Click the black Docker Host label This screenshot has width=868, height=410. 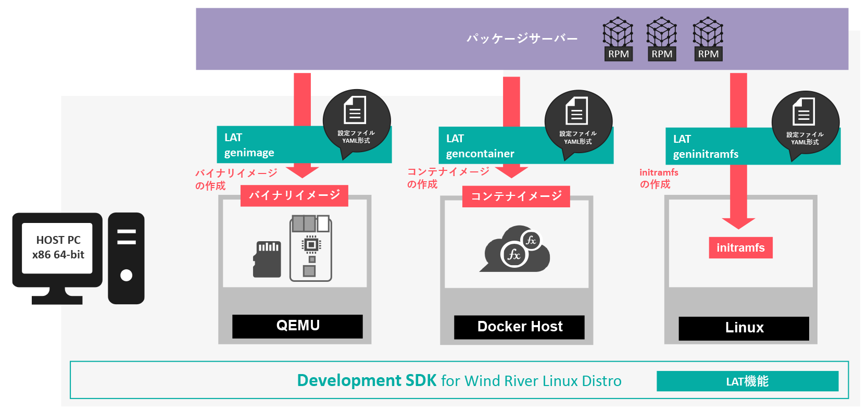pyautogui.click(x=519, y=327)
